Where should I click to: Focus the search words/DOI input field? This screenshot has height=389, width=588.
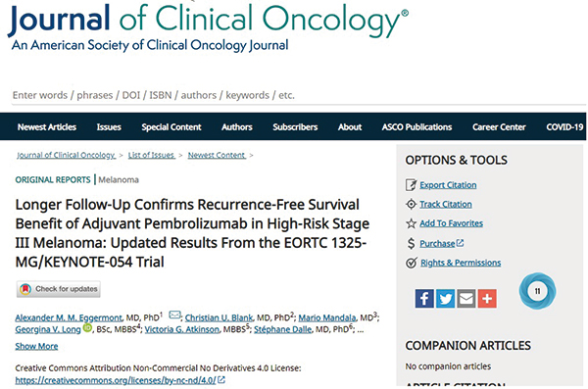[x=296, y=95]
